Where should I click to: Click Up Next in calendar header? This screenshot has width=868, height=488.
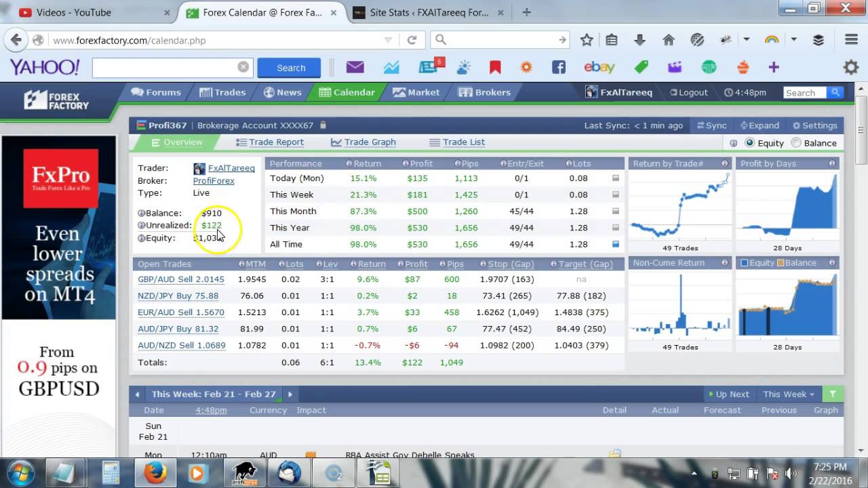click(728, 394)
